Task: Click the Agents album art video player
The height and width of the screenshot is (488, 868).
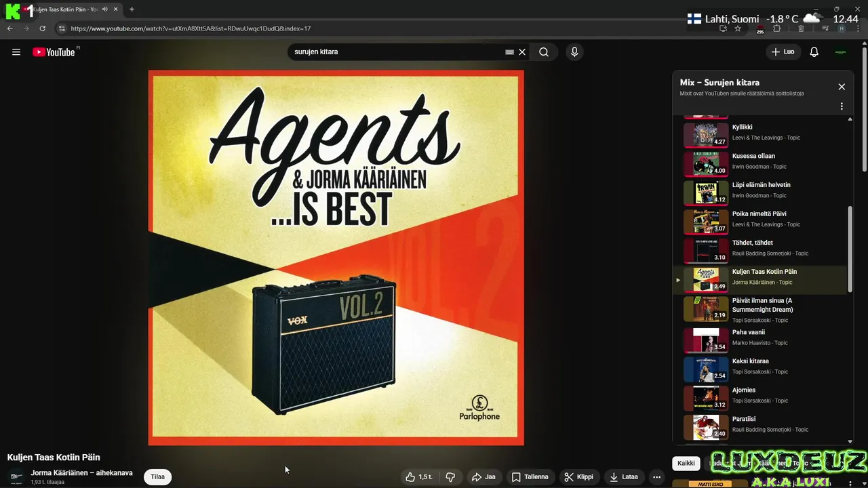Action: coord(336,258)
